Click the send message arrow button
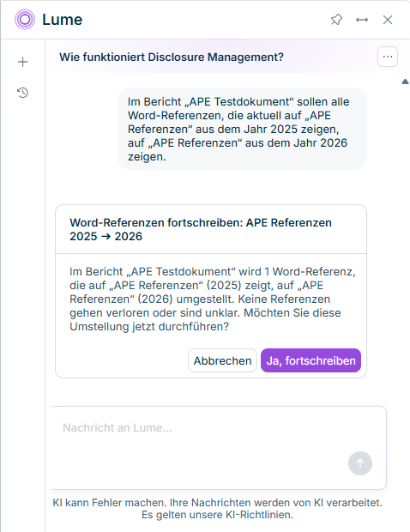Viewport: 410px width, 532px height. click(x=359, y=463)
